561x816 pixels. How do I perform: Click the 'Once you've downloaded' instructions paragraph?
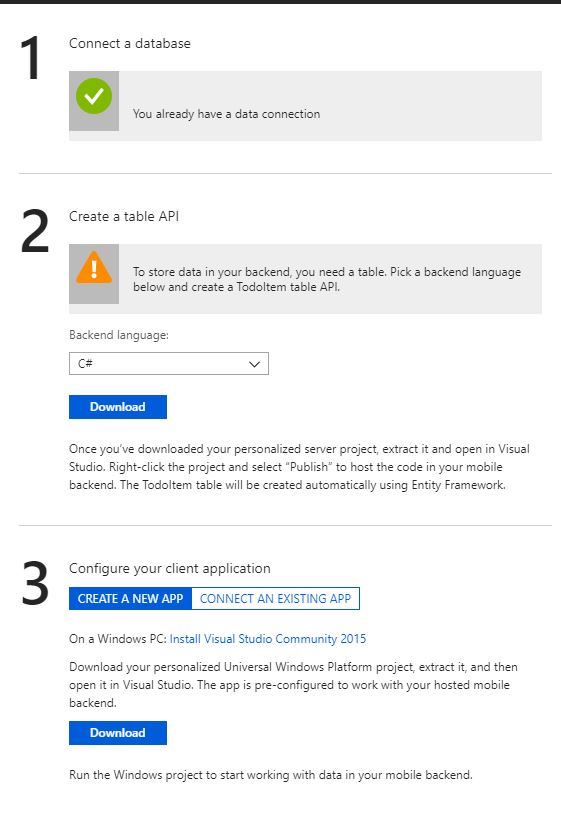point(299,467)
